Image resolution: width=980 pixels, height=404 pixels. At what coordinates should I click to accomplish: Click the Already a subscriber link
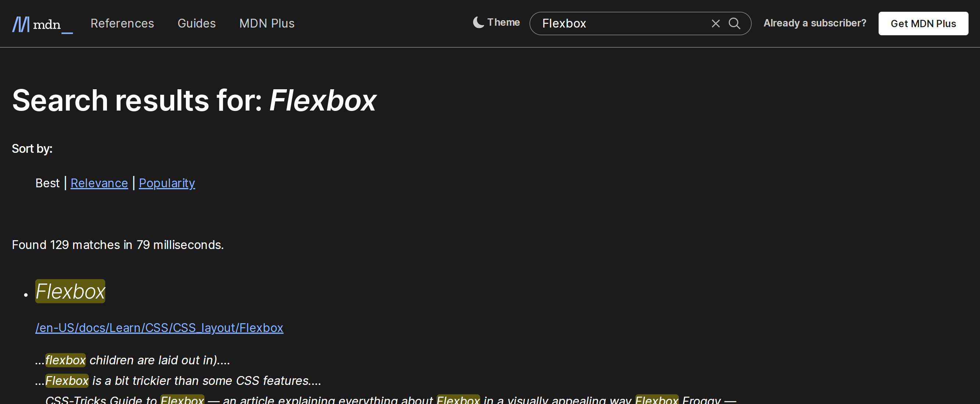[814, 23]
